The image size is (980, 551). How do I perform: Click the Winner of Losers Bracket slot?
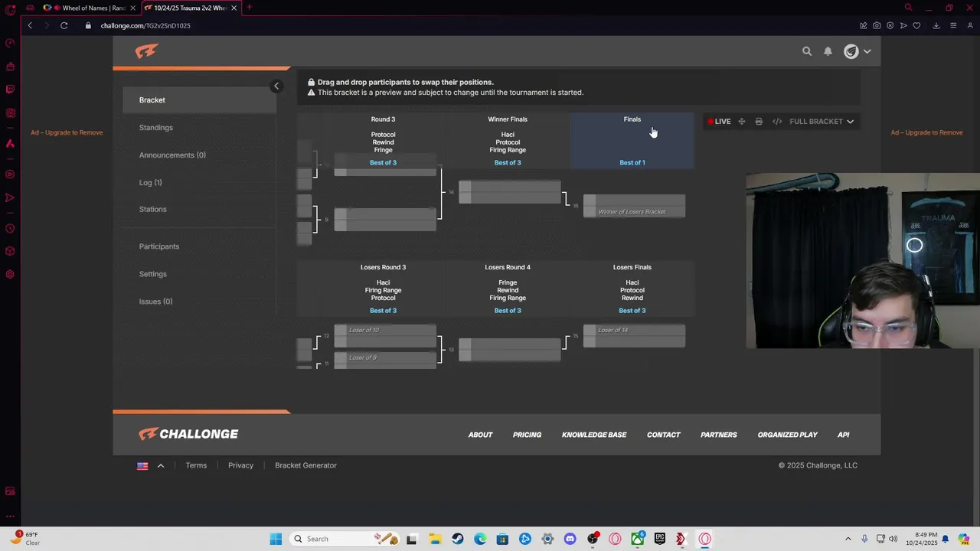pyautogui.click(x=635, y=211)
